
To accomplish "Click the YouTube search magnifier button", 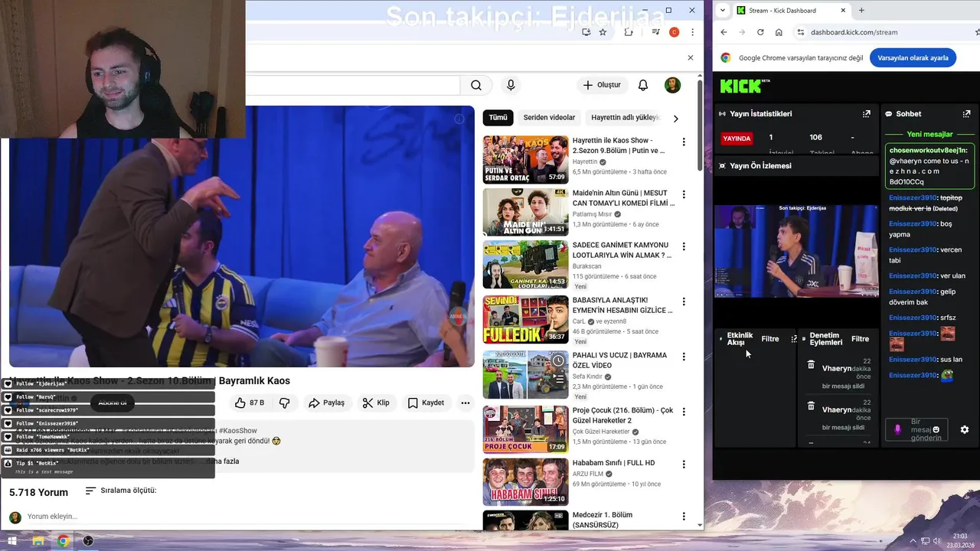I will pos(476,85).
